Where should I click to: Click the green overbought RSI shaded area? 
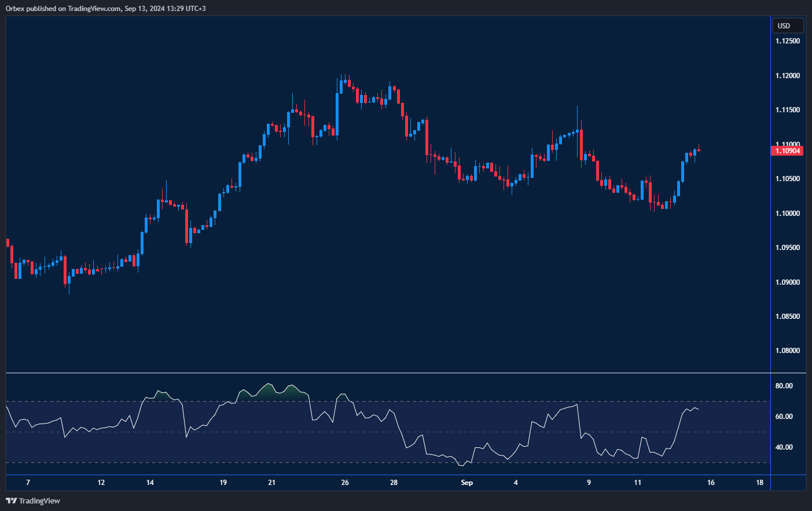[x=267, y=391]
